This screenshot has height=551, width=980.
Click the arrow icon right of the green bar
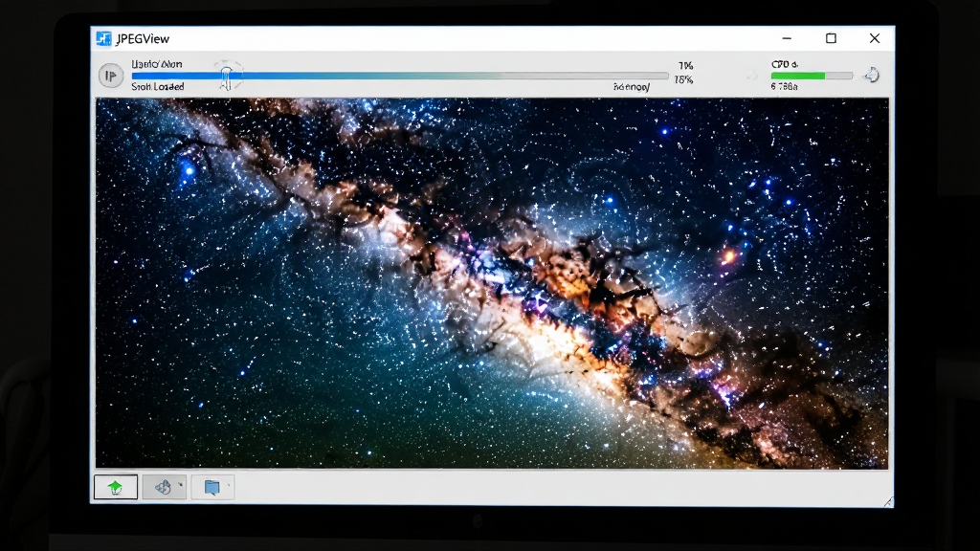pyautogui.click(x=871, y=76)
